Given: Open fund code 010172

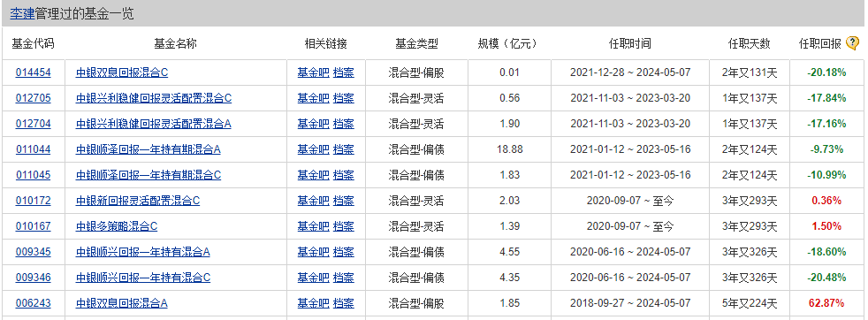Looking at the screenshot, I should coord(34,201).
